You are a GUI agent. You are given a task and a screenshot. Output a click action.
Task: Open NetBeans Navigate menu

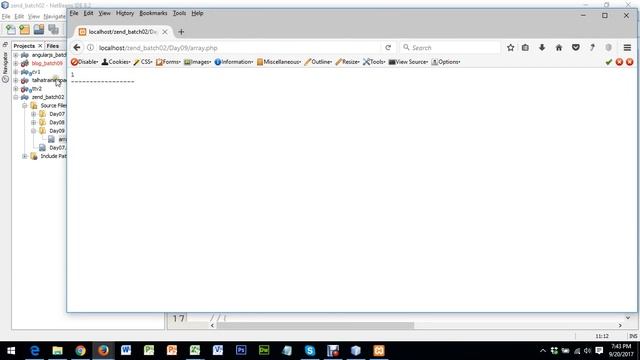click(x=54, y=16)
